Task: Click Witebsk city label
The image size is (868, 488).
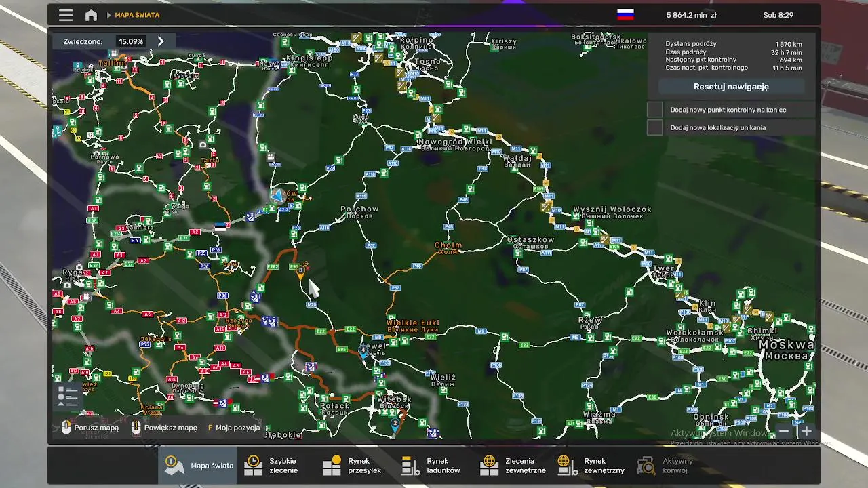Action: click(x=394, y=399)
